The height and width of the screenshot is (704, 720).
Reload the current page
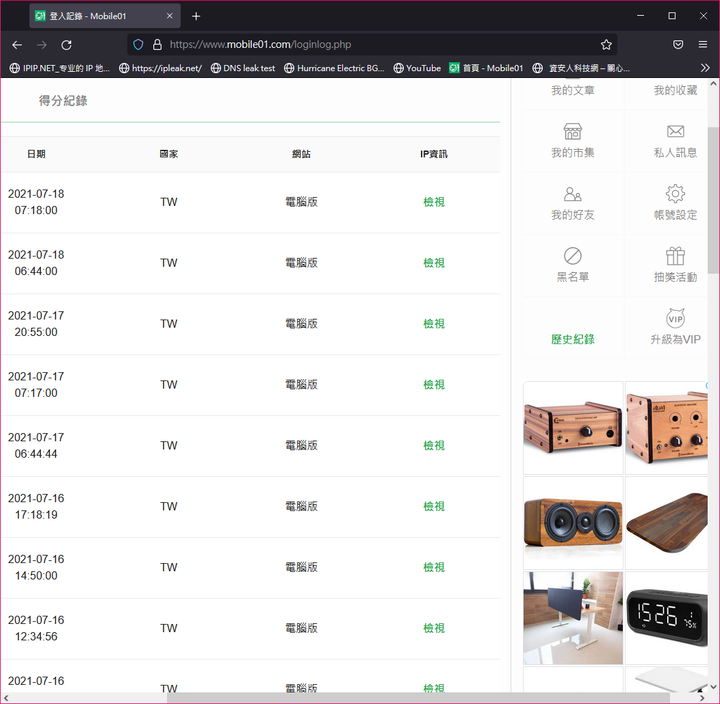coord(67,45)
